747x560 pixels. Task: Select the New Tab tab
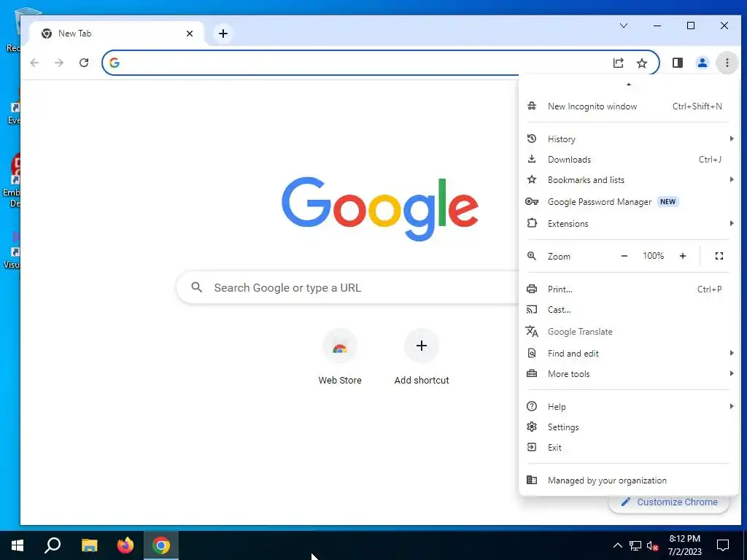click(x=117, y=34)
